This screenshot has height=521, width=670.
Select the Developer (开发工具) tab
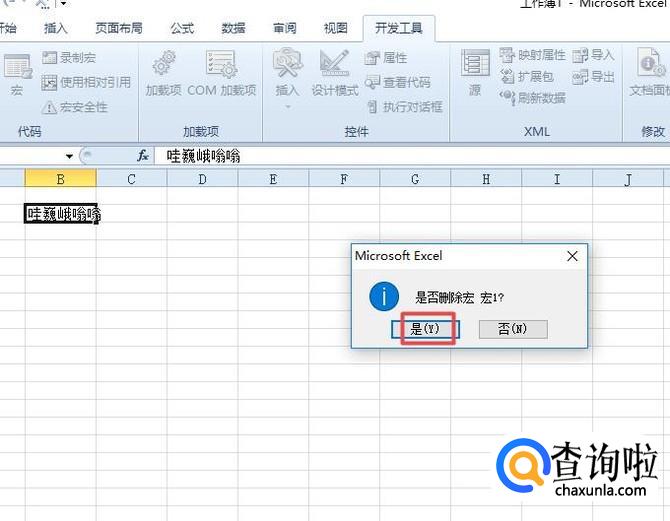click(399, 29)
